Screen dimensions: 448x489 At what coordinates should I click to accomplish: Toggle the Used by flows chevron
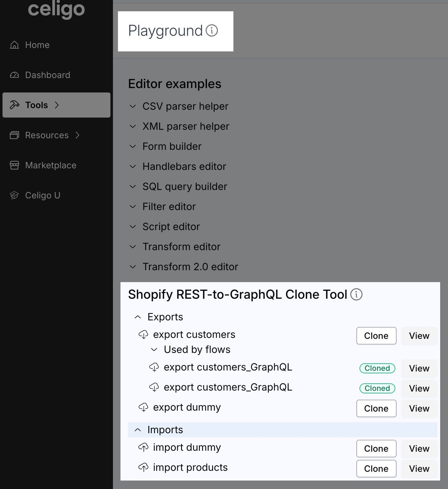(154, 350)
